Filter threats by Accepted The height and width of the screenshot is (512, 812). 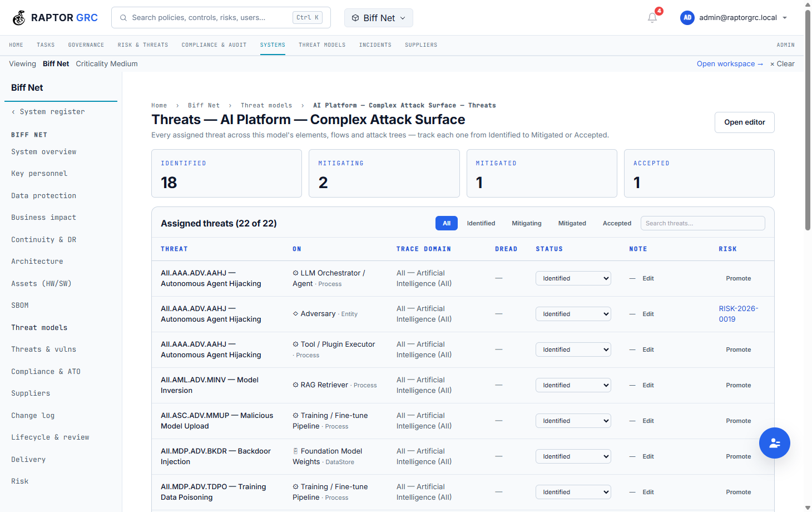click(x=617, y=223)
